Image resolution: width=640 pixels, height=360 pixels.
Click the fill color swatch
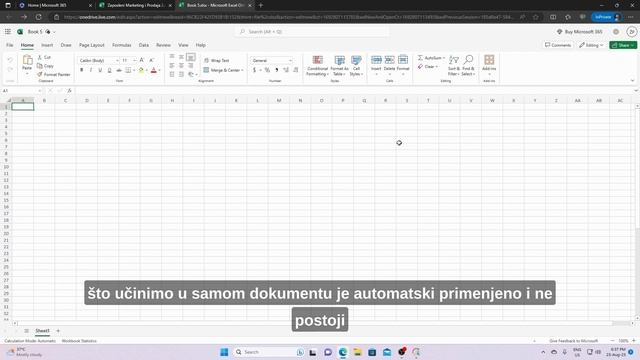[x=141, y=70]
